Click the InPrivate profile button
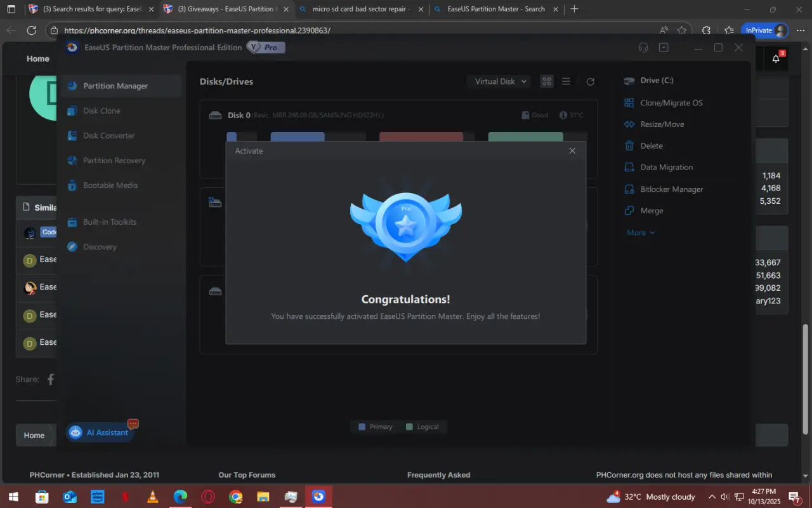812x508 pixels. [x=765, y=30]
